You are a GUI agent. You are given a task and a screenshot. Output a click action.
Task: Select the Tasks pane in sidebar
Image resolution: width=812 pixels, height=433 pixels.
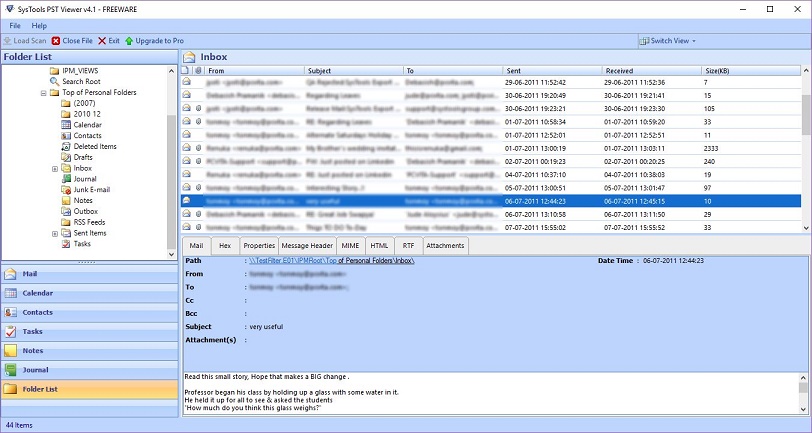tap(90, 331)
